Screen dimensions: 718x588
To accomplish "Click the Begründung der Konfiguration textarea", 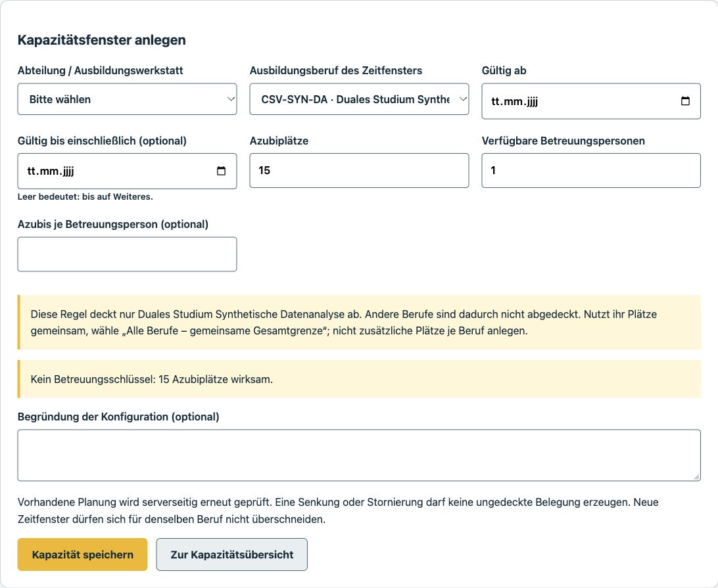I will [359, 455].
